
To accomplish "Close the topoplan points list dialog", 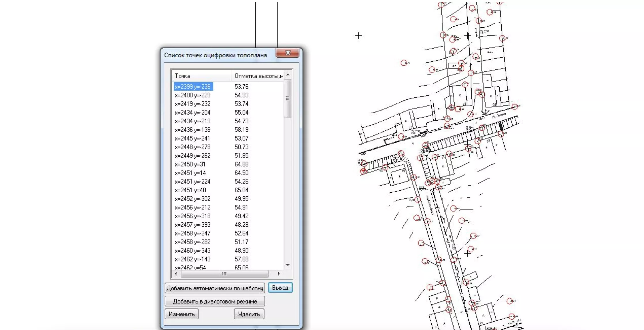I will point(287,53).
